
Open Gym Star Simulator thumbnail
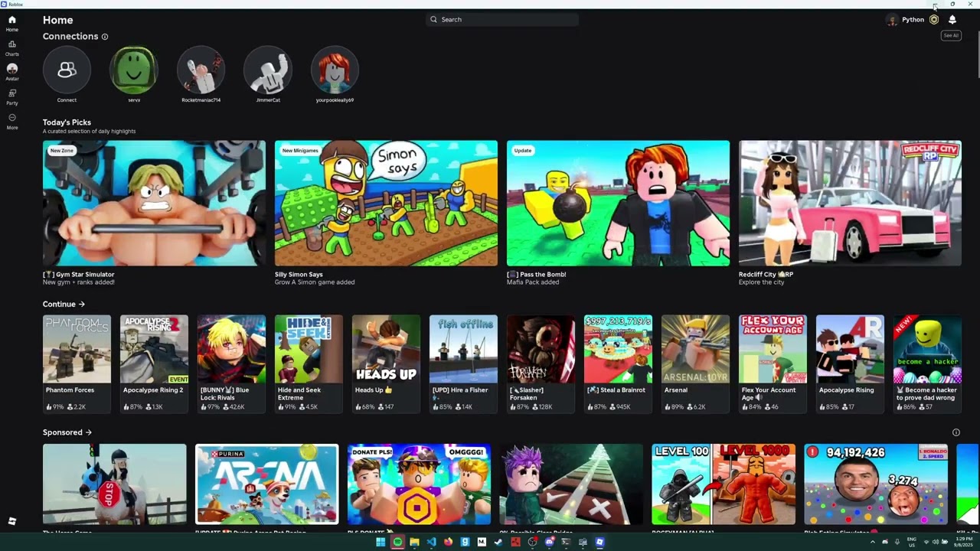pos(154,203)
